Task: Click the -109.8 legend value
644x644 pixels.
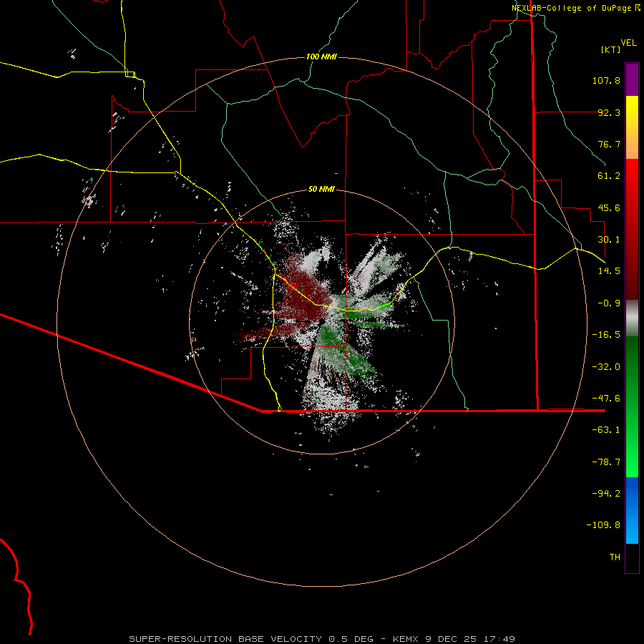Action: [x=603, y=525]
